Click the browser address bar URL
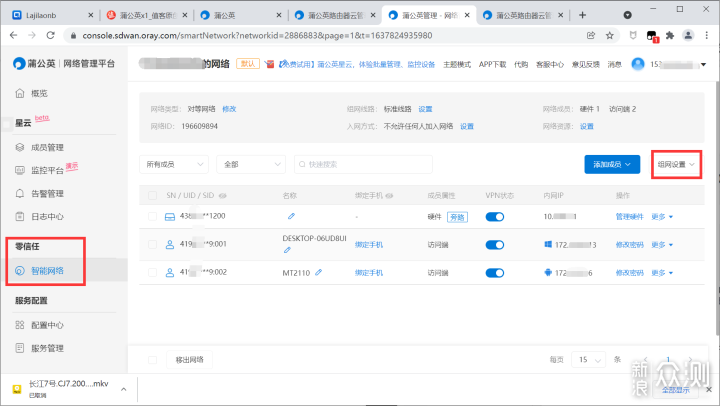Screen dimensions: 720x406 (257, 35)
